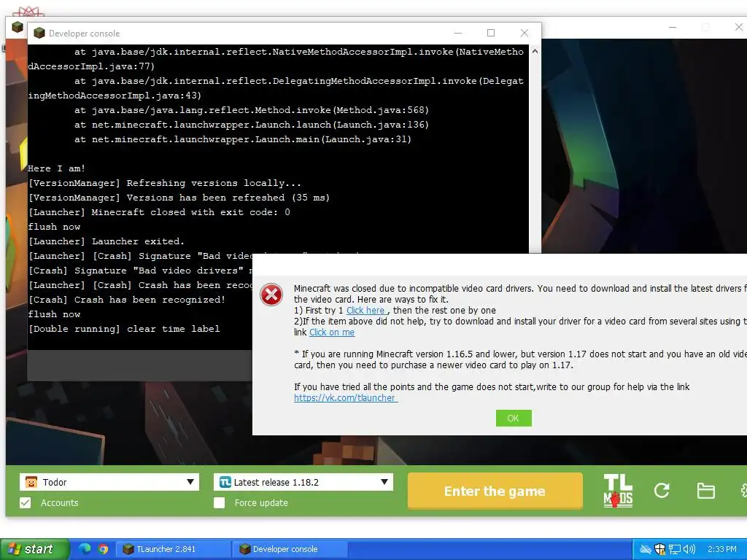The width and height of the screenshot is (747, 560).
Task: Click the 'Here I am!' console line
Action: tap(57, 168)
